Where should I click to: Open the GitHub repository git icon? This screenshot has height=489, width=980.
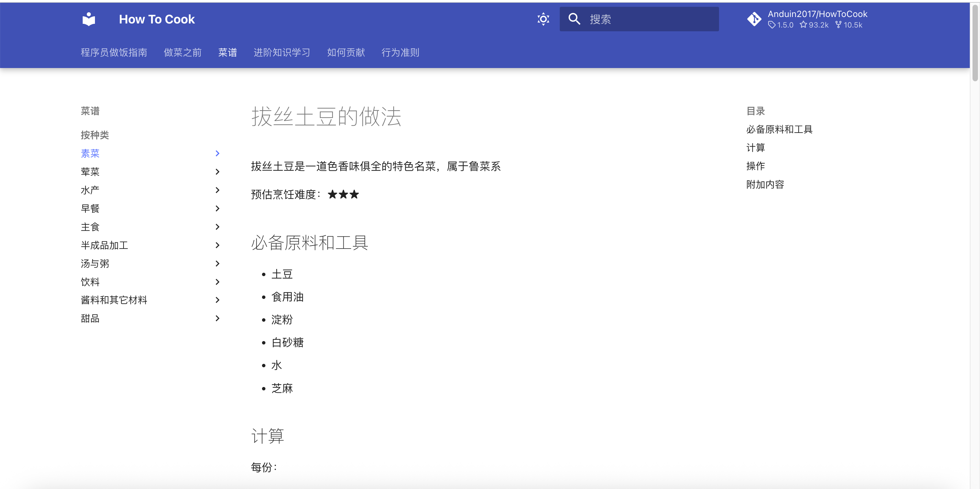(754, 19)
